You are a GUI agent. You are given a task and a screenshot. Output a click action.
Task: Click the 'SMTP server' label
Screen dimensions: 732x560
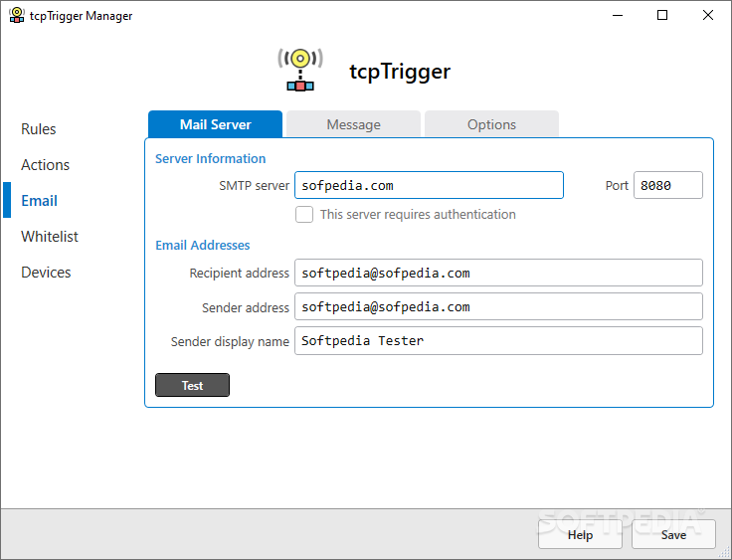tap(255, 186)
